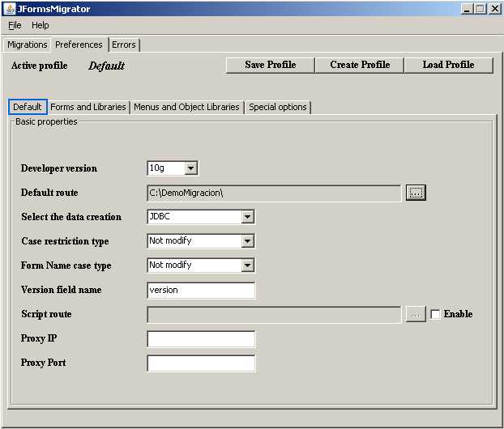Expand the Case restriction type dropdown

click(x=247, y=241)
